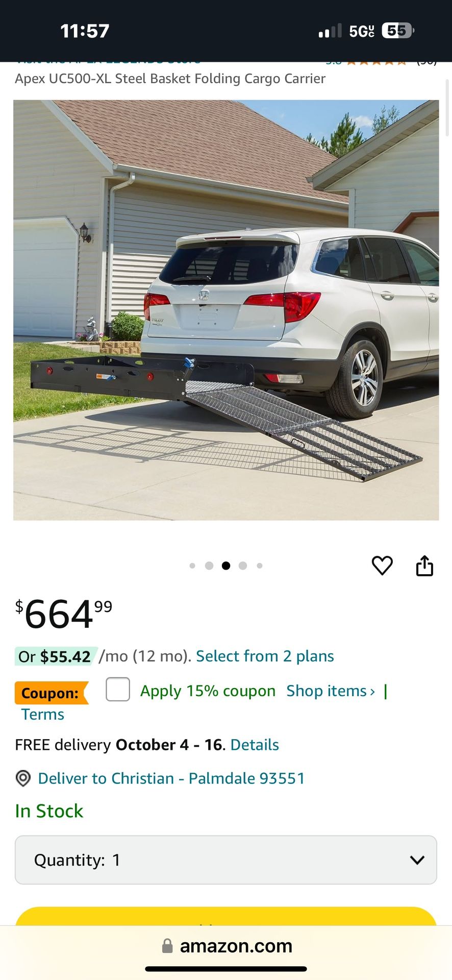Select the fourth image carousel dot
The image size is (452, 980).
pyautogui.click(x=243, y=566)
